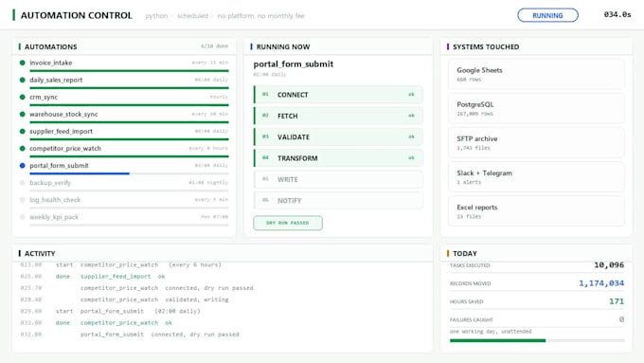644x363 pixels.
Task: Open the SFTP archive system card
Action: (536, 143)
